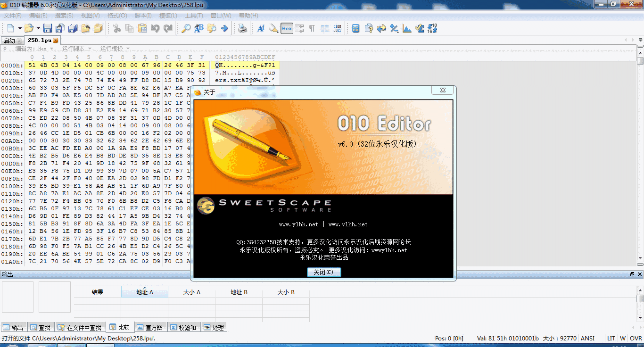
Task: Click the base converter 10/16 icon
Action: tap(432, 28)
